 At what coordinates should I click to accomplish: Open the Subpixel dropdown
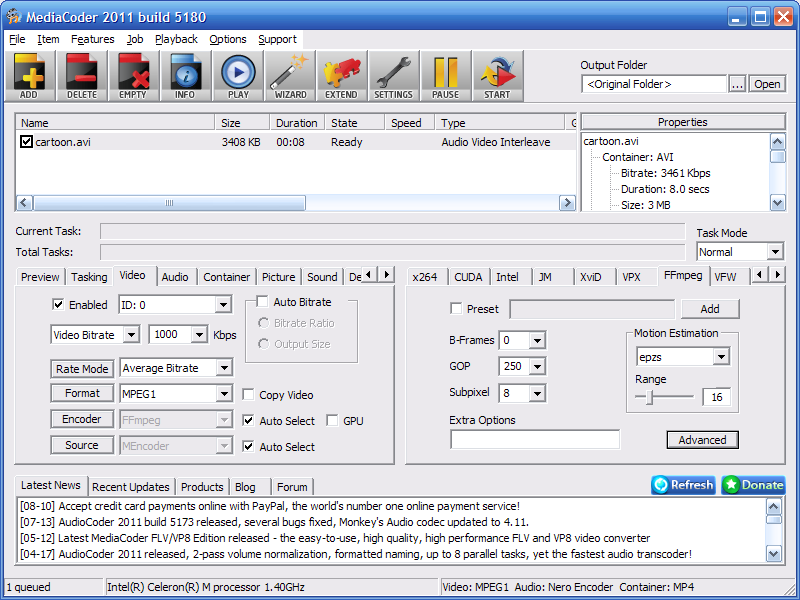tap(537, 393)
